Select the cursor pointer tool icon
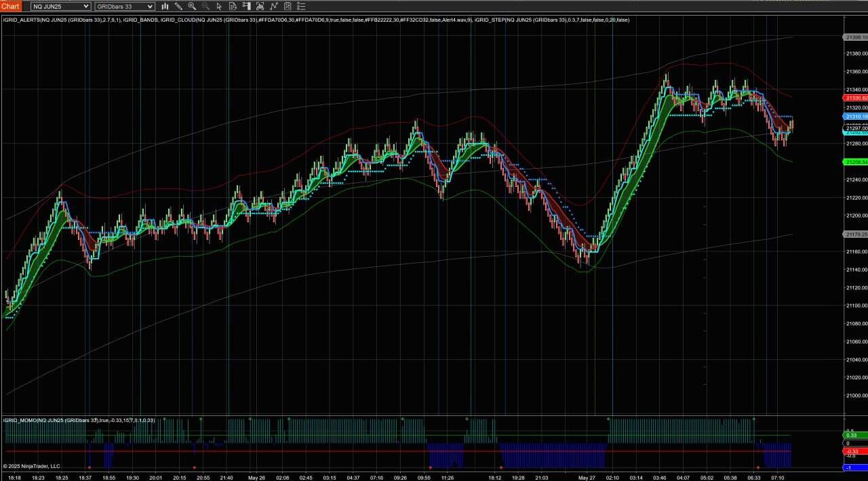 219,6
